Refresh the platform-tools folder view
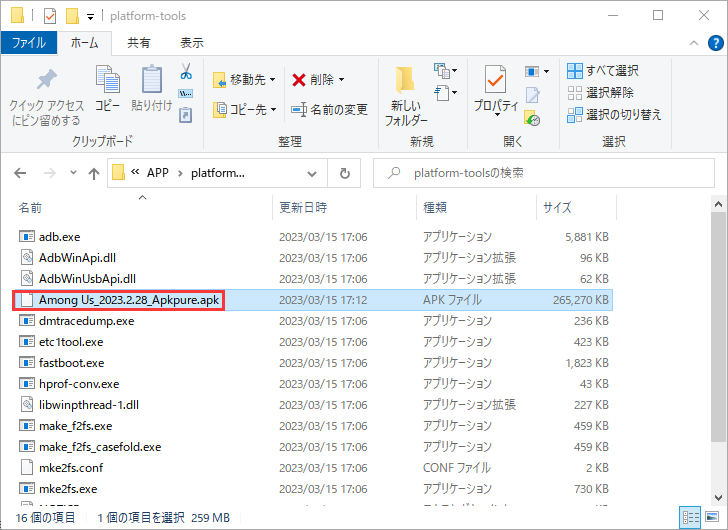728x530 pixels. 344,173
